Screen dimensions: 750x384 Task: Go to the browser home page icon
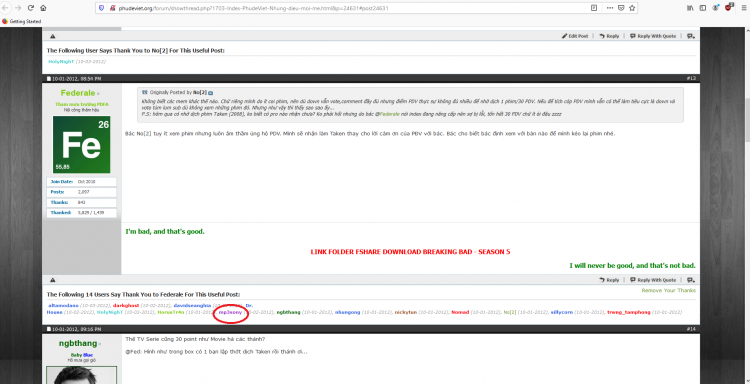click(x=43, y=8)
